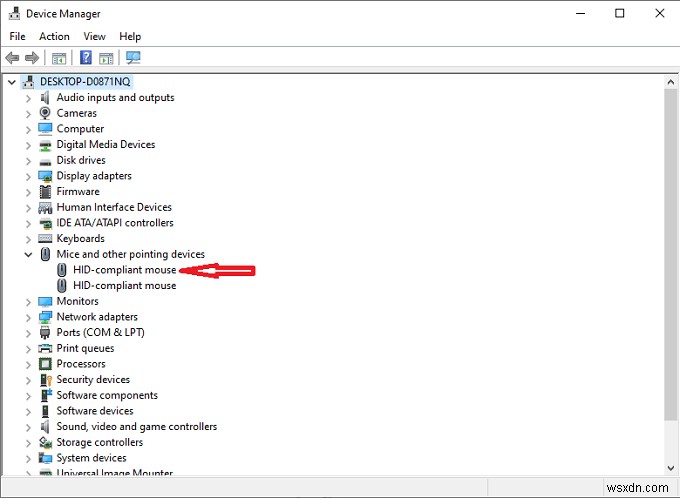Expand the Cameras node
Image resolution: width=680 pixels, height=498 pixels.
pyautogui.click(x=28, y=114)
